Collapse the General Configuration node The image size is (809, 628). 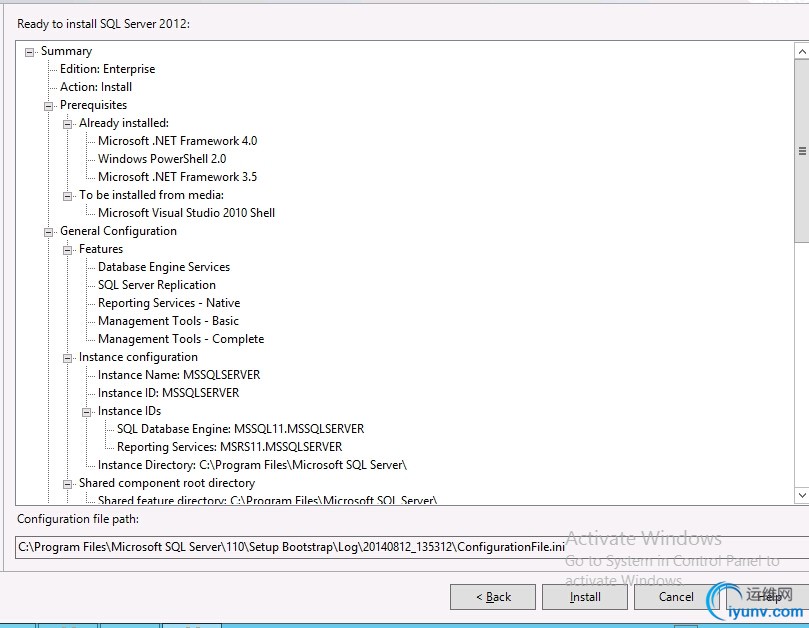point(48,232)
